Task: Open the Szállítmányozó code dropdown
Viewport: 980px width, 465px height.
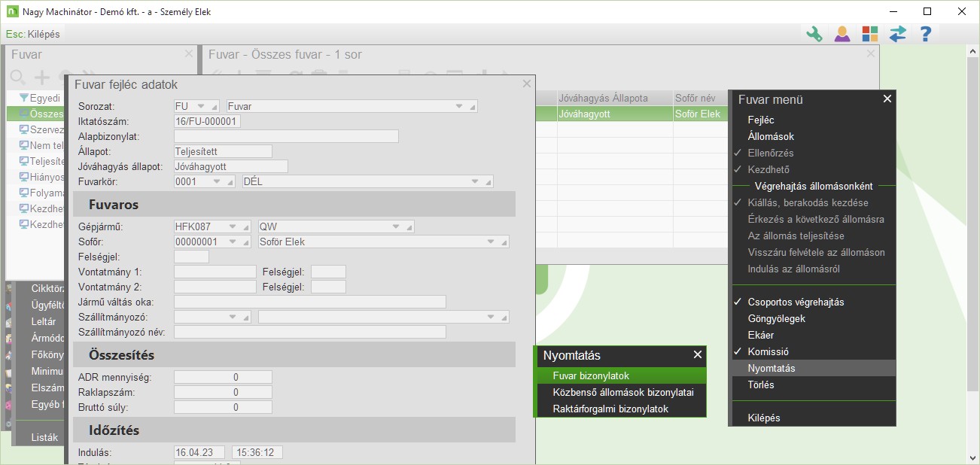Action: coord(233,317)
